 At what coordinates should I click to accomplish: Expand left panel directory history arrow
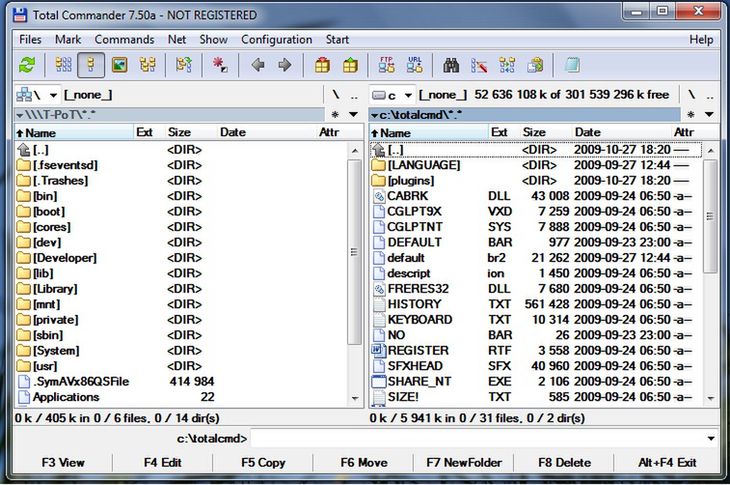point(353,115)
